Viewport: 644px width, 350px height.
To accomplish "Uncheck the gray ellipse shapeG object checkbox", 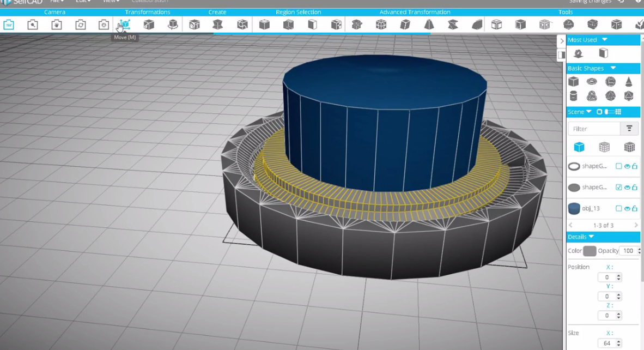I will [618, 188].
